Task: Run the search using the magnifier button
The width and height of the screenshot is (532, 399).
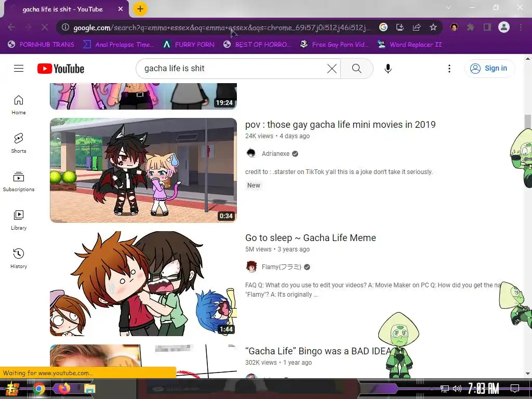Action: [x=356, y=69]
